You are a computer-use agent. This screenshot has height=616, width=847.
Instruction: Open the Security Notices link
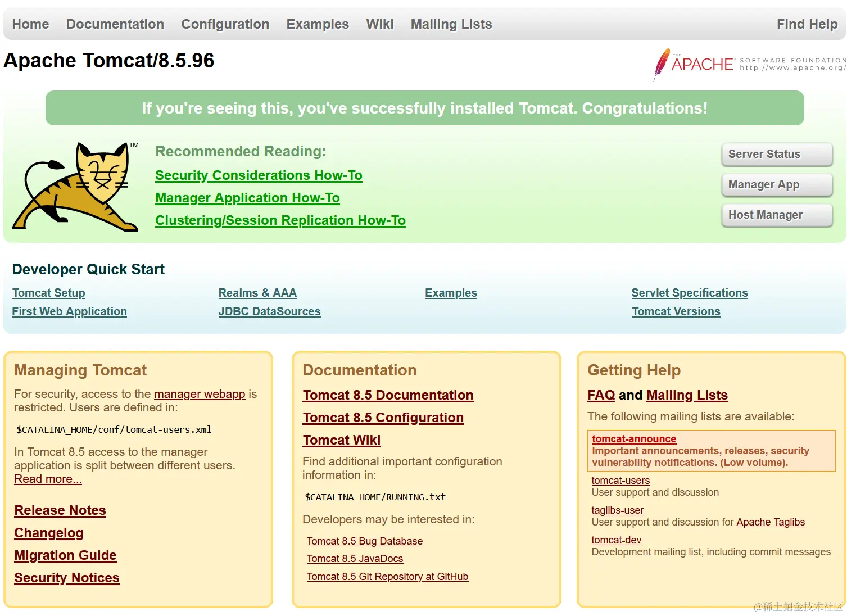click(67, 578)
